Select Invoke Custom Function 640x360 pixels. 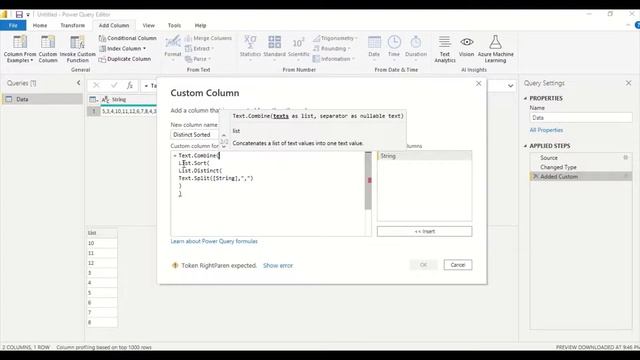point(78,49)
